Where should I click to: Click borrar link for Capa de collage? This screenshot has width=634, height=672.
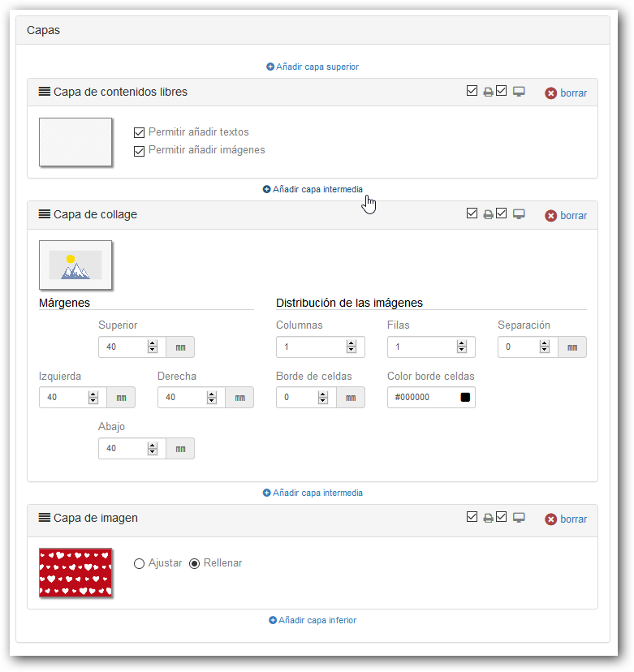(x=574, y=216)
